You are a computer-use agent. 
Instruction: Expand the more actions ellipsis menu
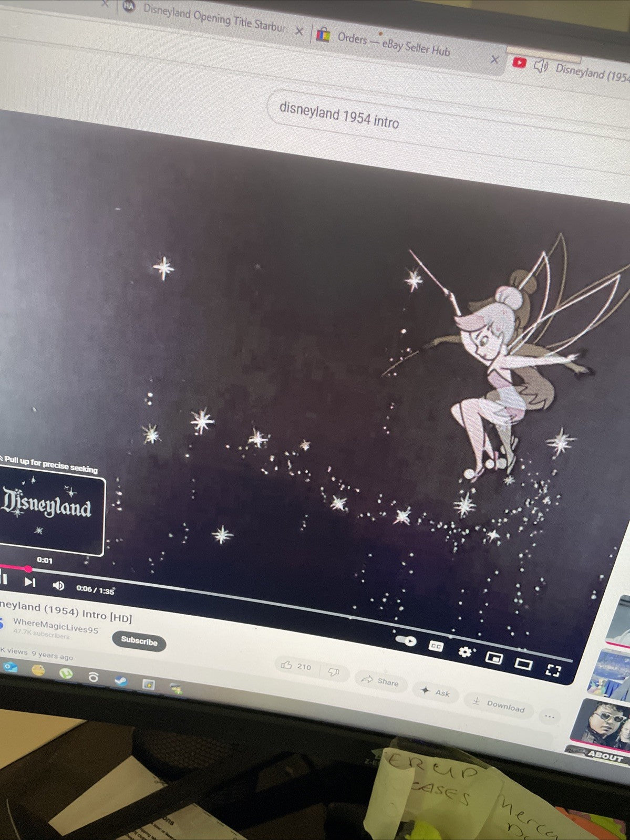tap(549, 716)
